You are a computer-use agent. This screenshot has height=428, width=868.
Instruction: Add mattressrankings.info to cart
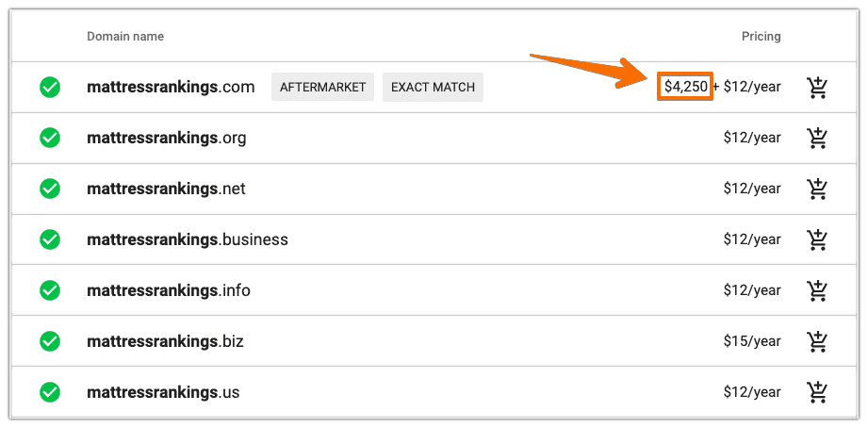tap(817, 291)
